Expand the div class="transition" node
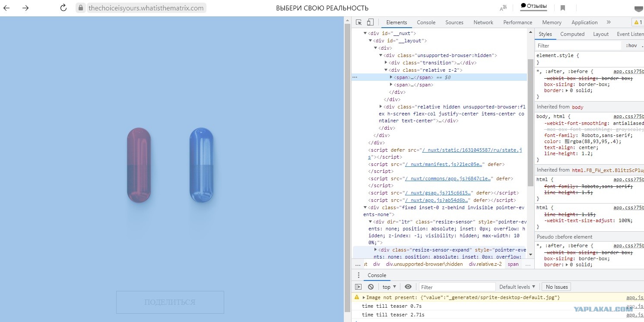The height and width of the screenshot is (322, 644). point(386,63)
